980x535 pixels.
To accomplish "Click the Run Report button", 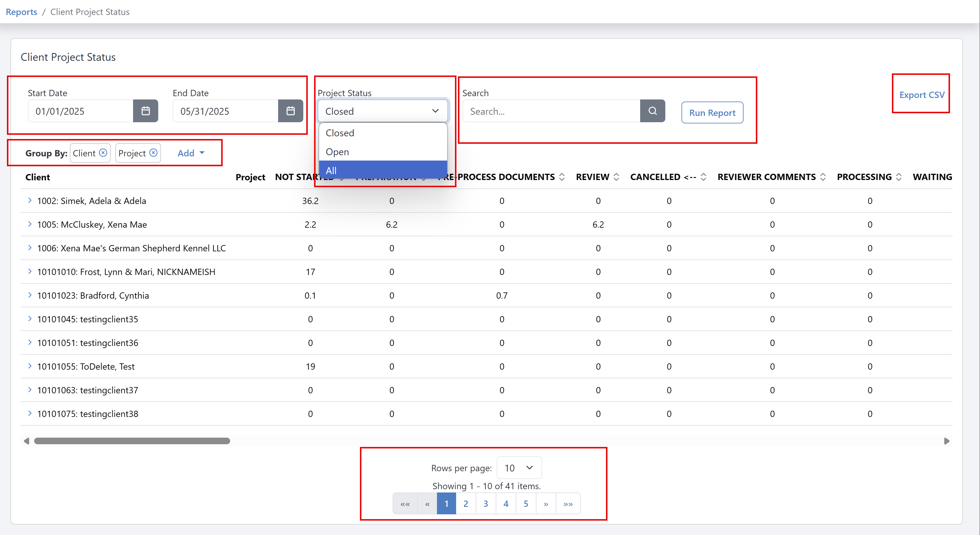I will (712, 113).
